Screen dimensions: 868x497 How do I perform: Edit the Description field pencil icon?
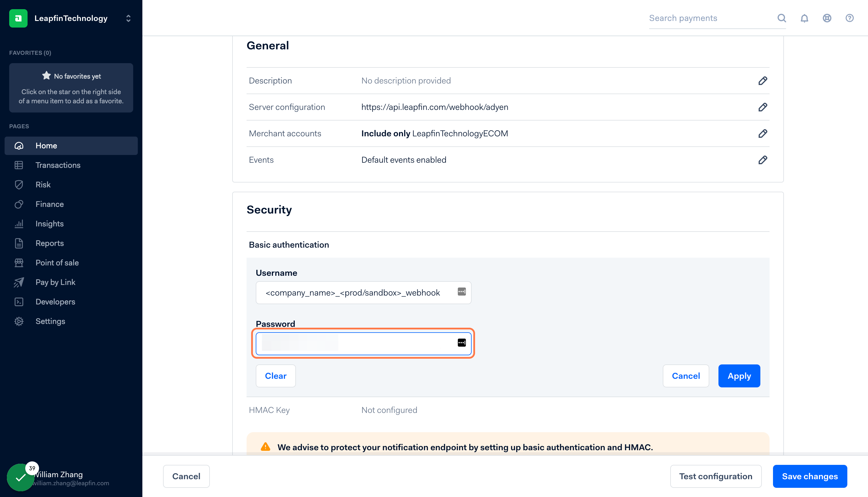tap(762, 81)
